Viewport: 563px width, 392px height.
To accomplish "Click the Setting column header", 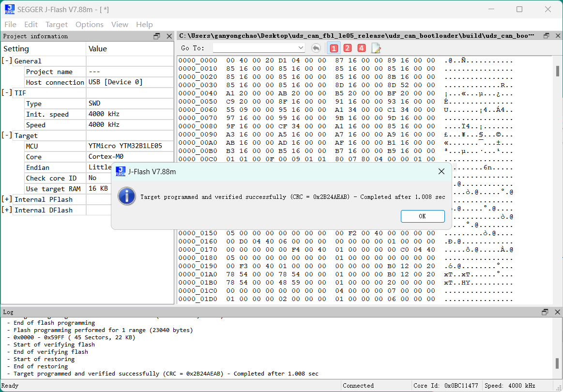I will pyautogui.click(x=44, y=49).
